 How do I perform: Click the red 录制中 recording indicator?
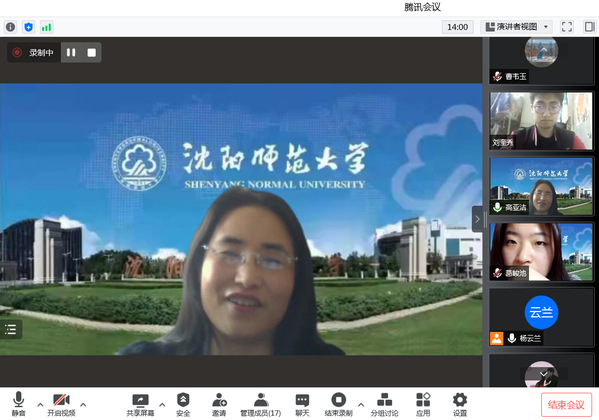click(x=33, y=52)
